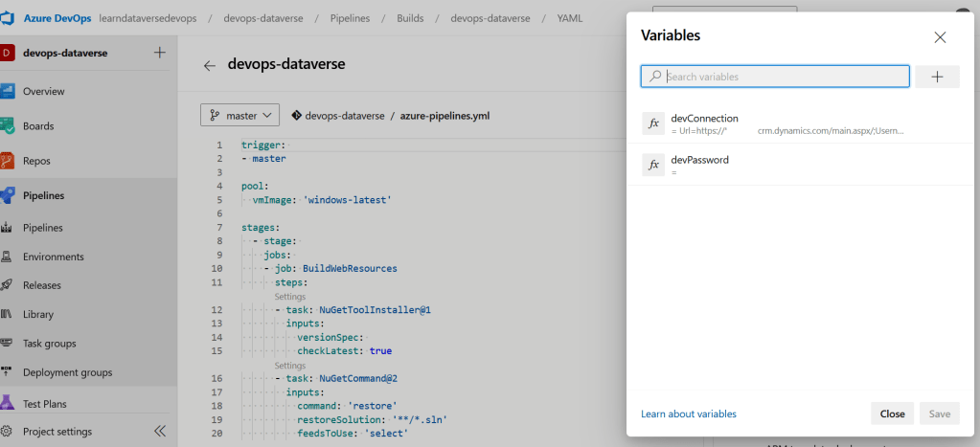Open Test Plans flask icon
This screenshot has width=980, height=447.
(x=8, y=403)
